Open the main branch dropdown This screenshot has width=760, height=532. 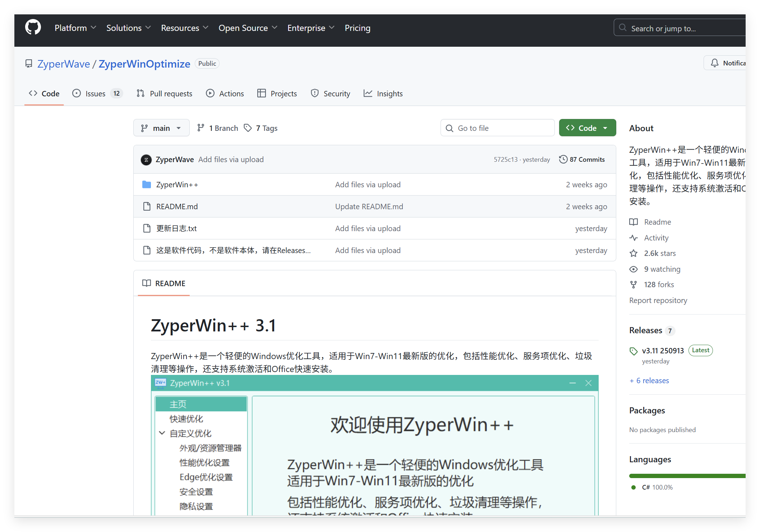pyautogui.click(x=161, y=128)
